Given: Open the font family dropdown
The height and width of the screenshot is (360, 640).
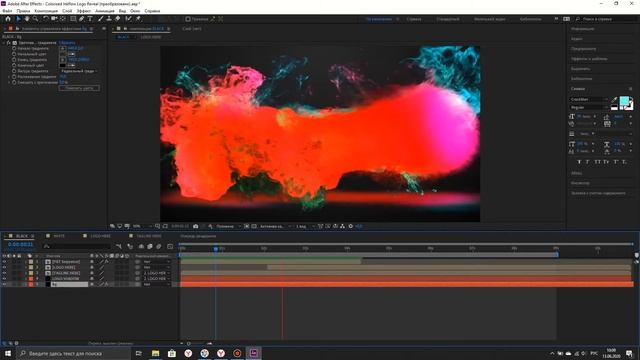Looking at the screenshot, I should (x=589, y=100).
